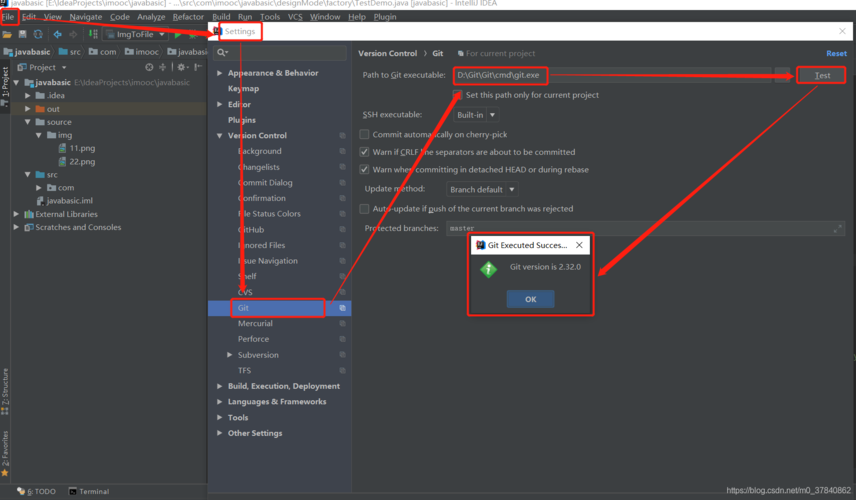Select Scratches and Consoles in Project tree
The width and height of the screenshot is (856, 500).
(x=78, y=227)
